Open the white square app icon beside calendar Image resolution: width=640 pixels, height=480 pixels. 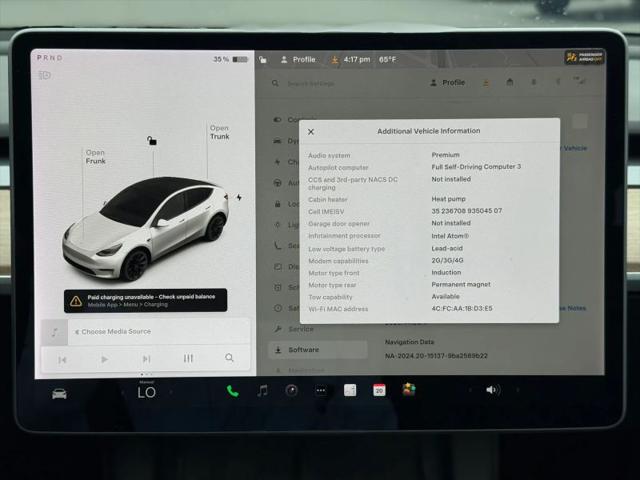click(350, 390)
